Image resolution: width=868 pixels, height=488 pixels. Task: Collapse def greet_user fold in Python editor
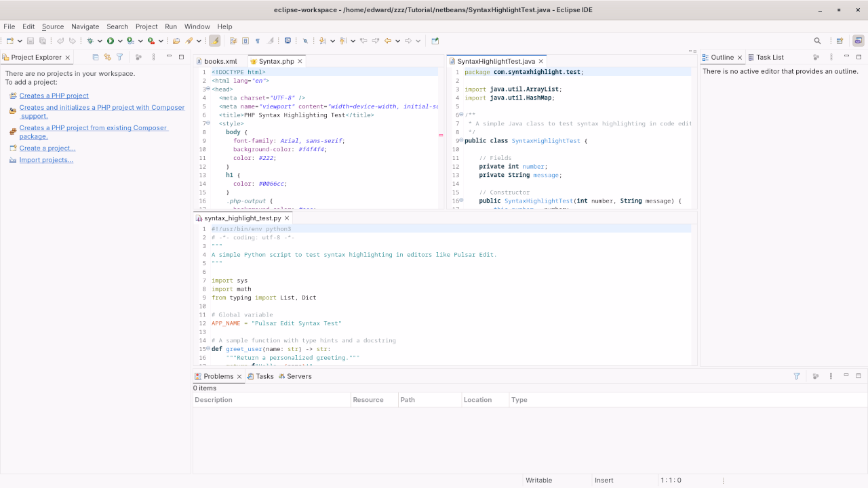pyautogui.click(x=208, y=349)
